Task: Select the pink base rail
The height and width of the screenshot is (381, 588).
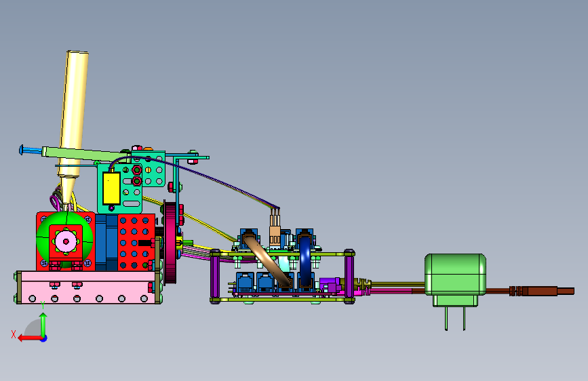Action: pos(88,287)
